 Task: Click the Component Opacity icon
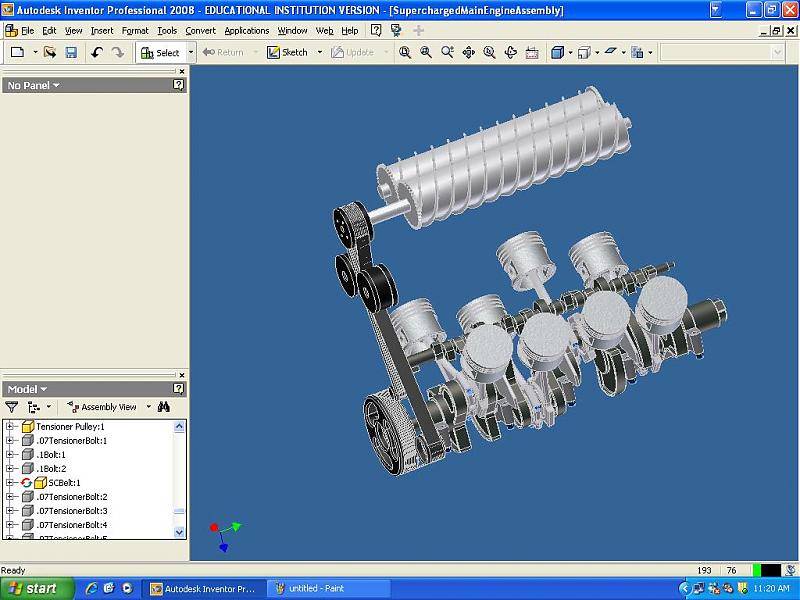[637, 52]
